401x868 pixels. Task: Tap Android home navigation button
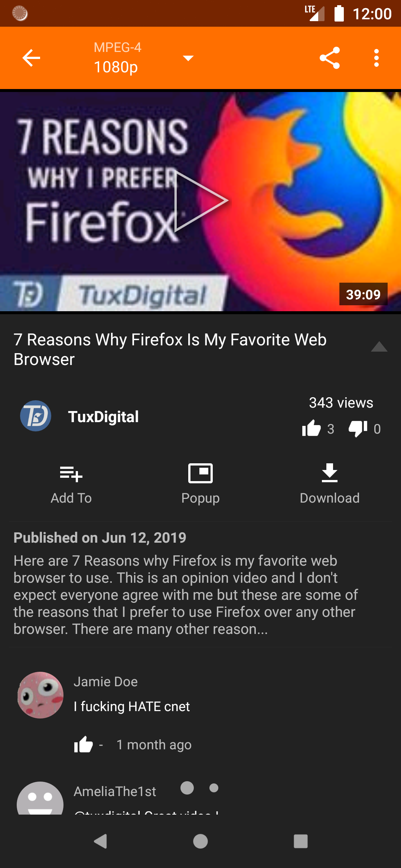pyautogui.click(x=200, y=841)
